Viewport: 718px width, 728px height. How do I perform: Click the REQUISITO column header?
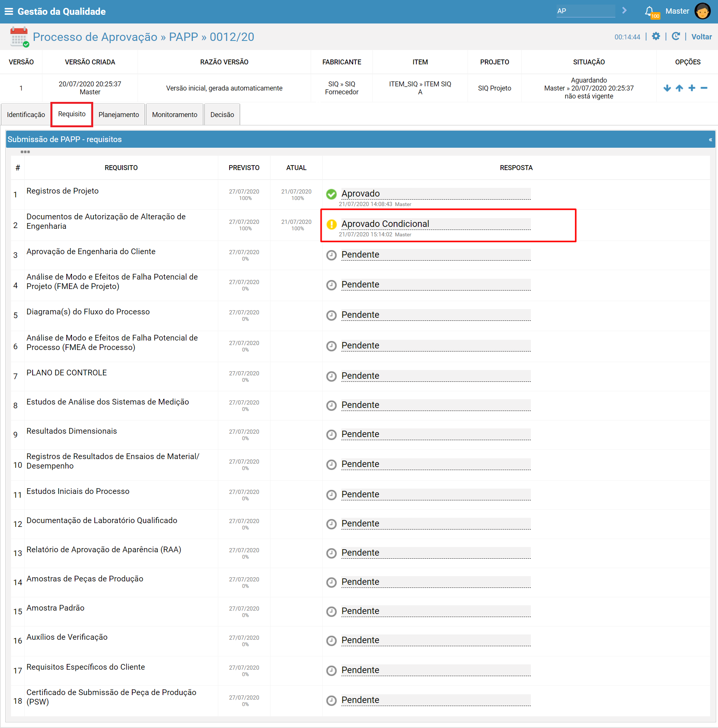[x=121, y=168]
